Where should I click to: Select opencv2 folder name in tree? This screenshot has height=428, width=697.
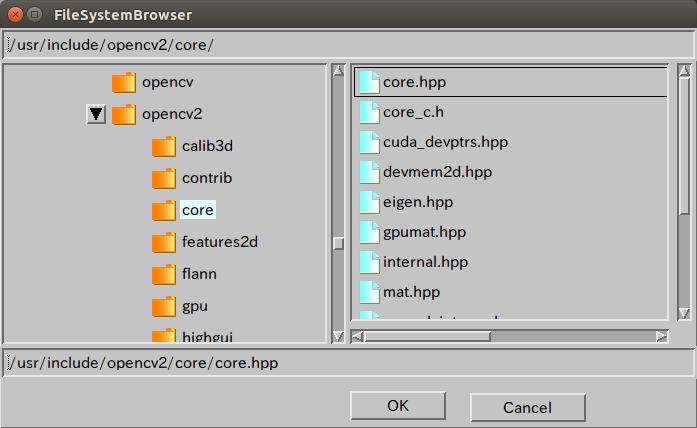[x=172, y=114]
